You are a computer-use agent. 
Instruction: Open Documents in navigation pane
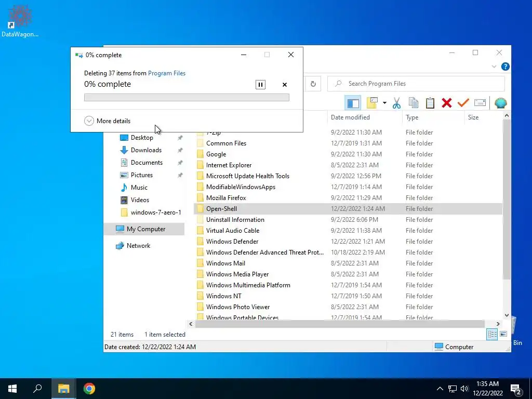[147, 163]
